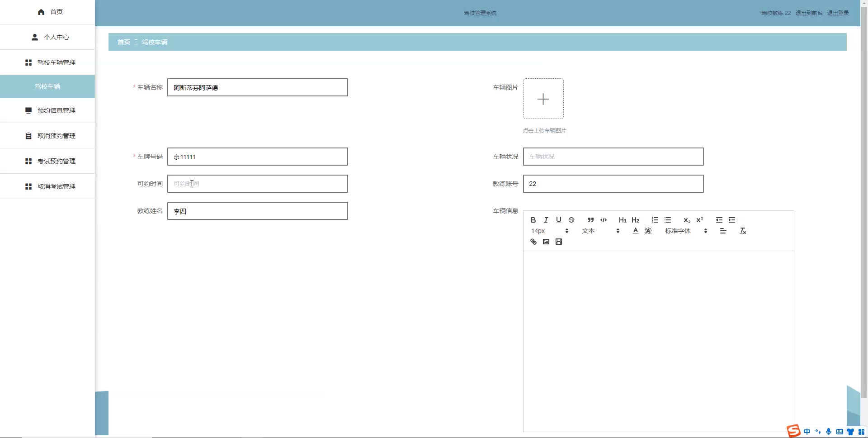Open 考试预约管理 menu
Viewport: 868px width, 438px height.
[x=47, y=161]
